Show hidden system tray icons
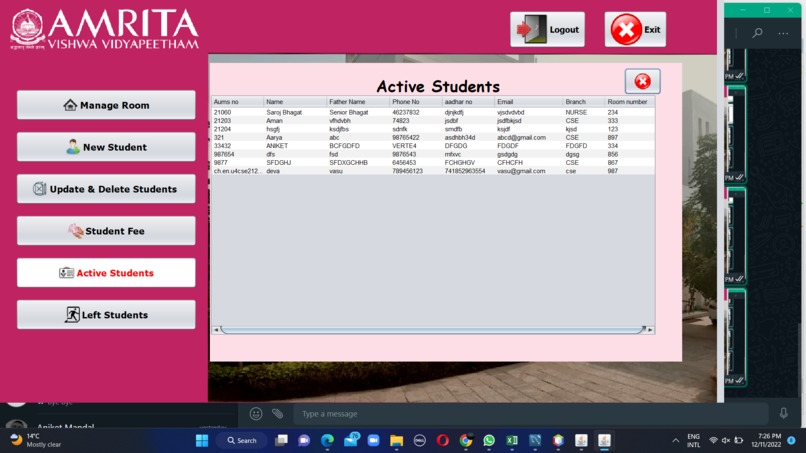Screen dimensions: 806x453 click(675, 441)
